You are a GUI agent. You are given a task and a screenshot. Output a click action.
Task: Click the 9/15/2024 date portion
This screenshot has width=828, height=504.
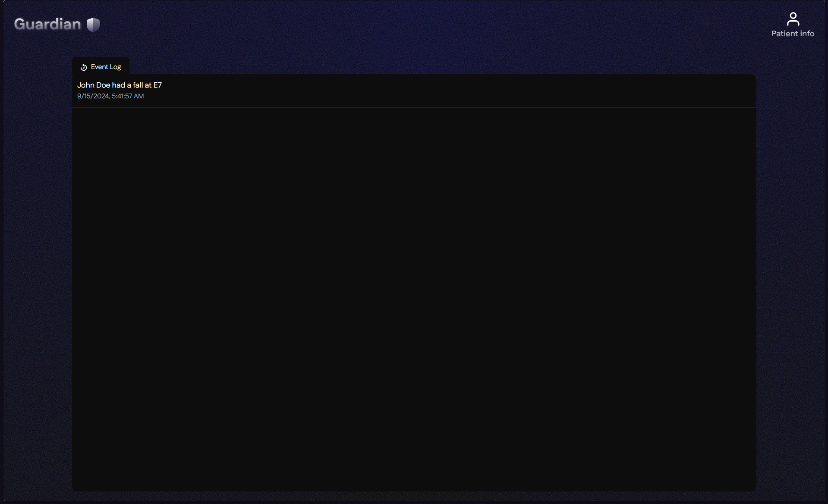(93, 96)
